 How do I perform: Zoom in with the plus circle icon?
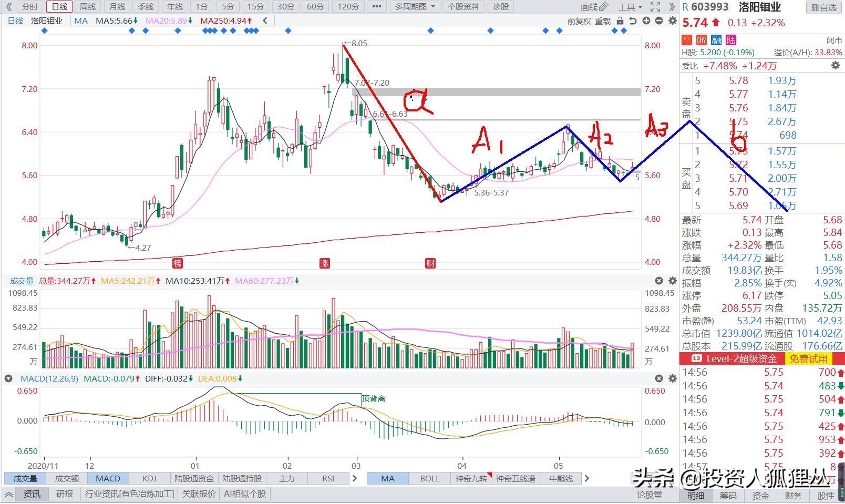point(646,21)
